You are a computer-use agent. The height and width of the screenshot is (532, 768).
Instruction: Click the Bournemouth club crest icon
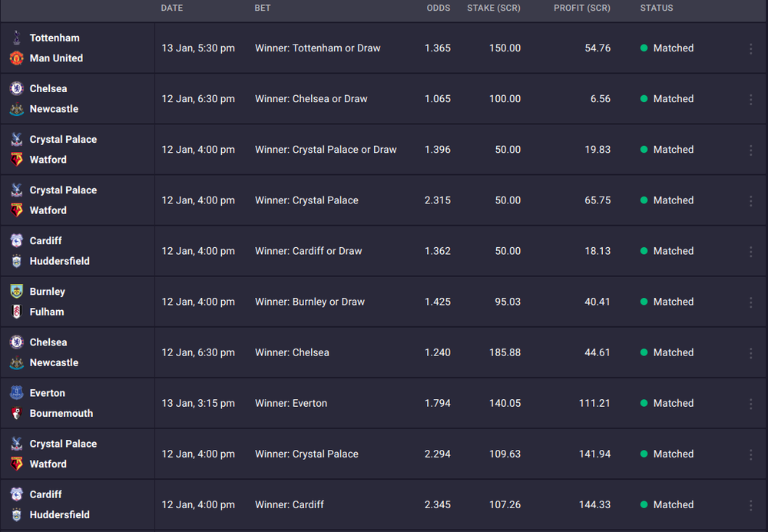coord(17,414)
